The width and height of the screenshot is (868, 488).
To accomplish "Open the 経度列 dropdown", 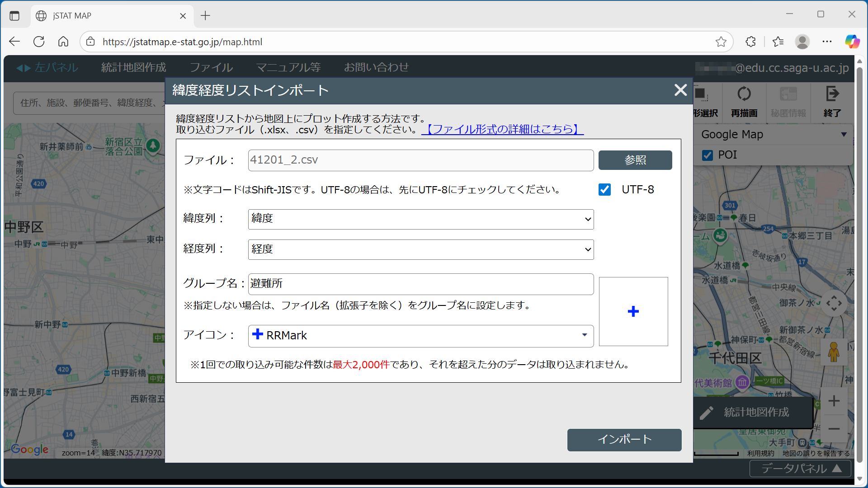I will pyautogui.click(x=420, y=249).
